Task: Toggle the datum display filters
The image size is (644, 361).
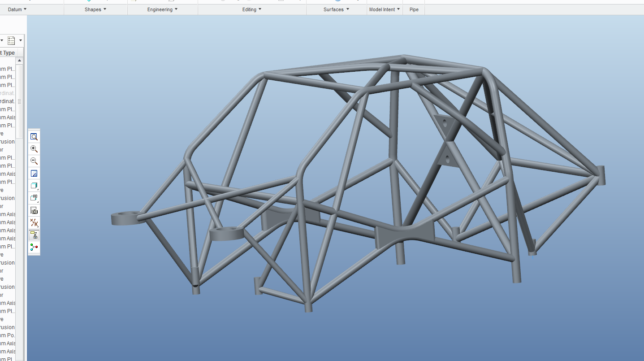Action: tap(34, 222)
